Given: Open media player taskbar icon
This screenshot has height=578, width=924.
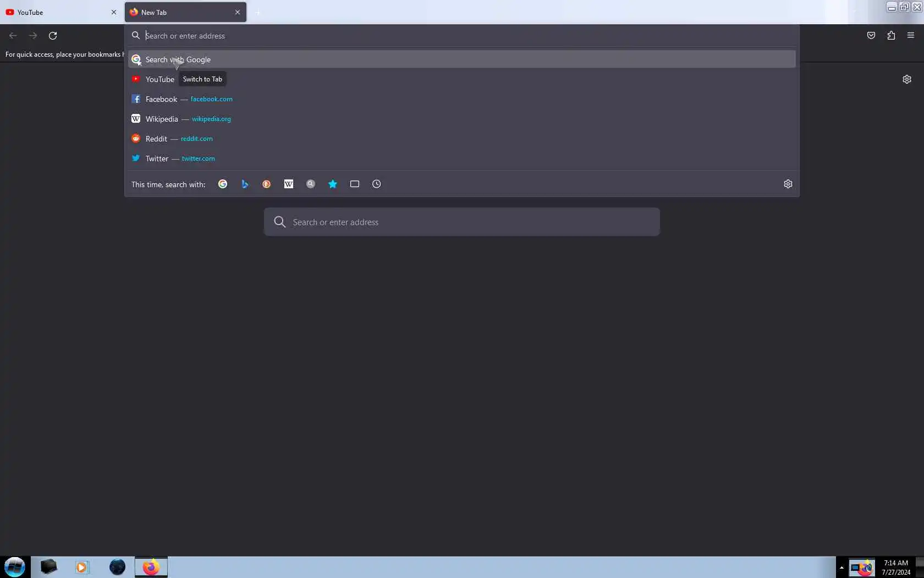Looking at the screenshot, I should [82, 567].
